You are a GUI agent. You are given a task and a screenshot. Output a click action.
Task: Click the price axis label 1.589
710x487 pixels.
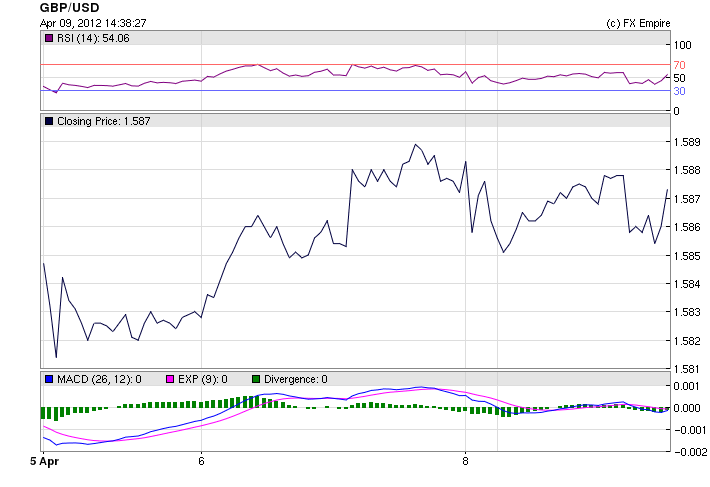click(x=687, y=142)
